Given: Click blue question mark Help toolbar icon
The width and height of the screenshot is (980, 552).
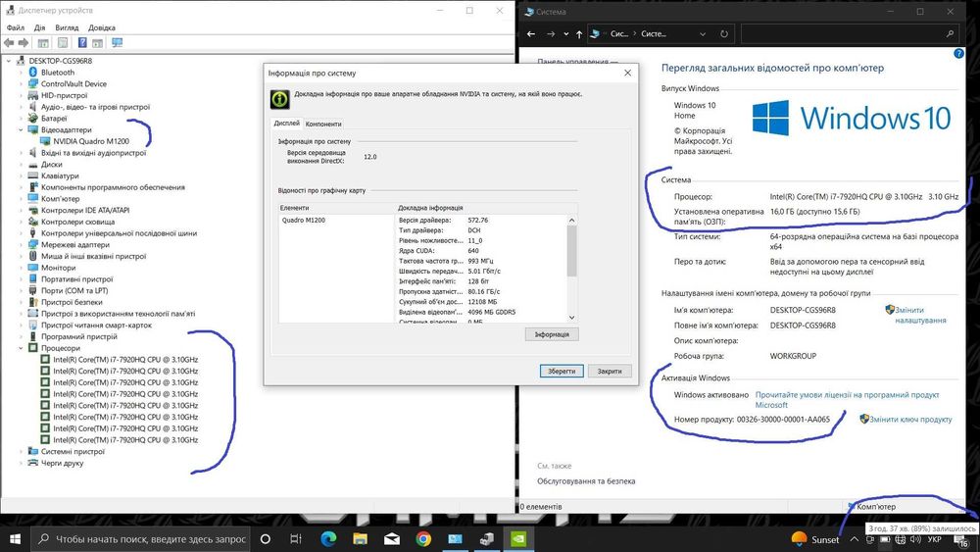Looking at the screenshot, I should tap(82, 42).
